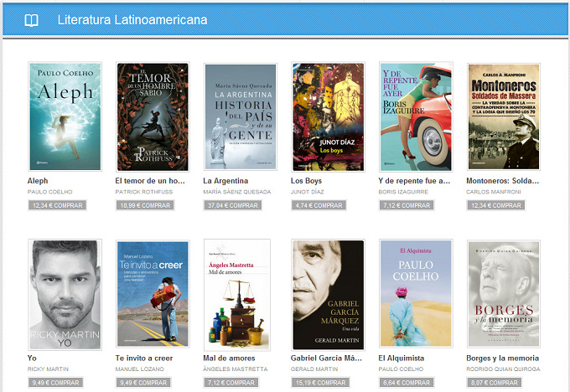The image size is (570, 392).
Task: Open the Literatura Latinoamericana section title
Action: (x=132, y=19)
